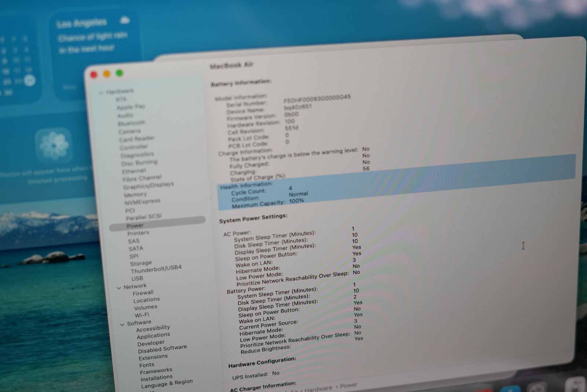Viewport: 587px width, 392px height.
Task: Collapse the Hardware section chevron
Action: (x=101, y=92)
